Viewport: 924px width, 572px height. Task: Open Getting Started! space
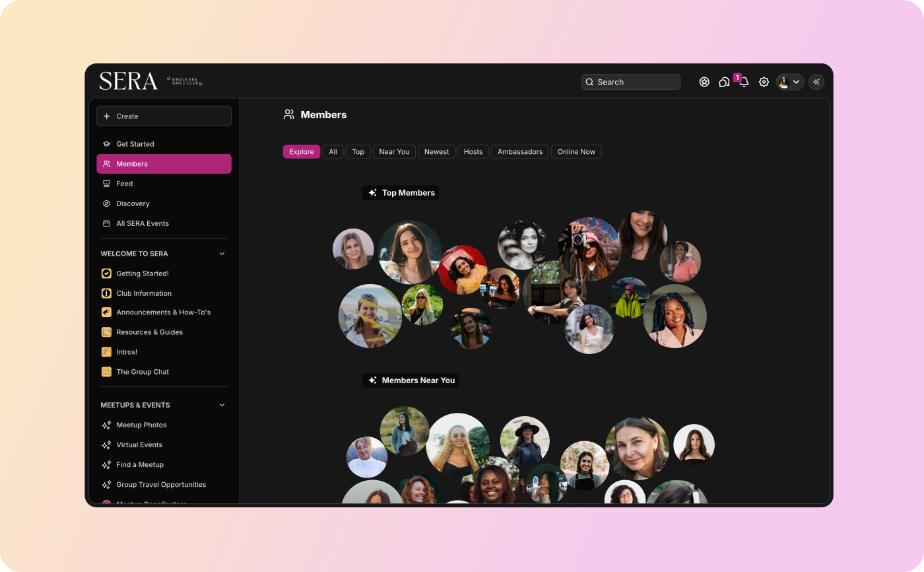(x=164, y=273)
